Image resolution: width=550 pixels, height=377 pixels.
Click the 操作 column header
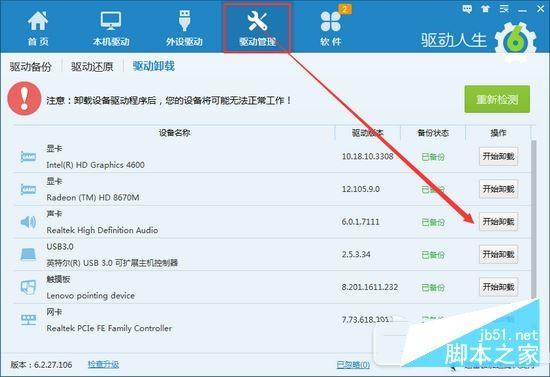tap(498, 133)
